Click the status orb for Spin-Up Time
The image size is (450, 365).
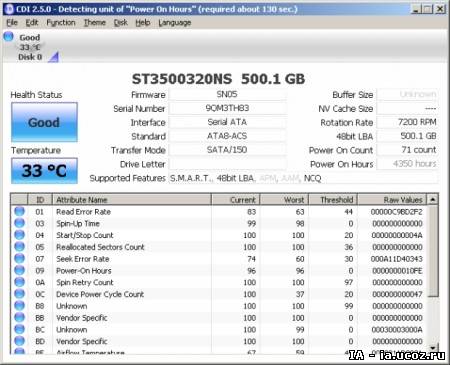(x=20, y=223)
